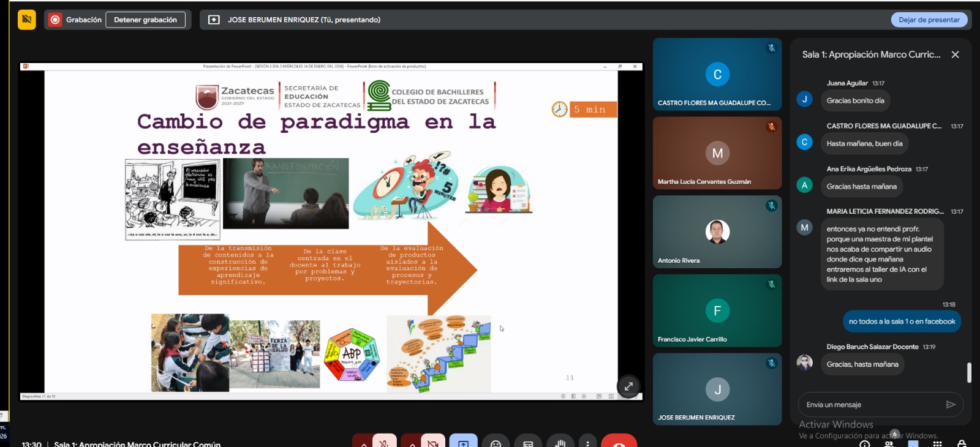Click the Envía un mensaje field

[x=870, y=405]
